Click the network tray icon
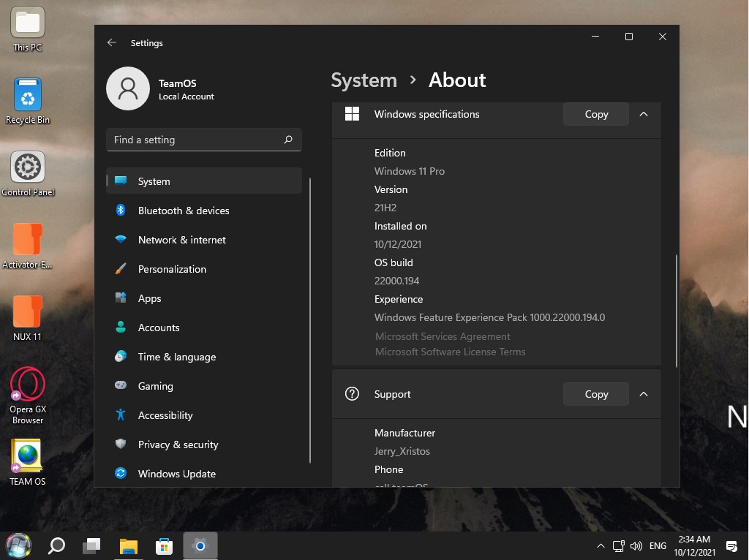Image resolution: width=749 pixels, height=560 pixels. pos(619,545)
